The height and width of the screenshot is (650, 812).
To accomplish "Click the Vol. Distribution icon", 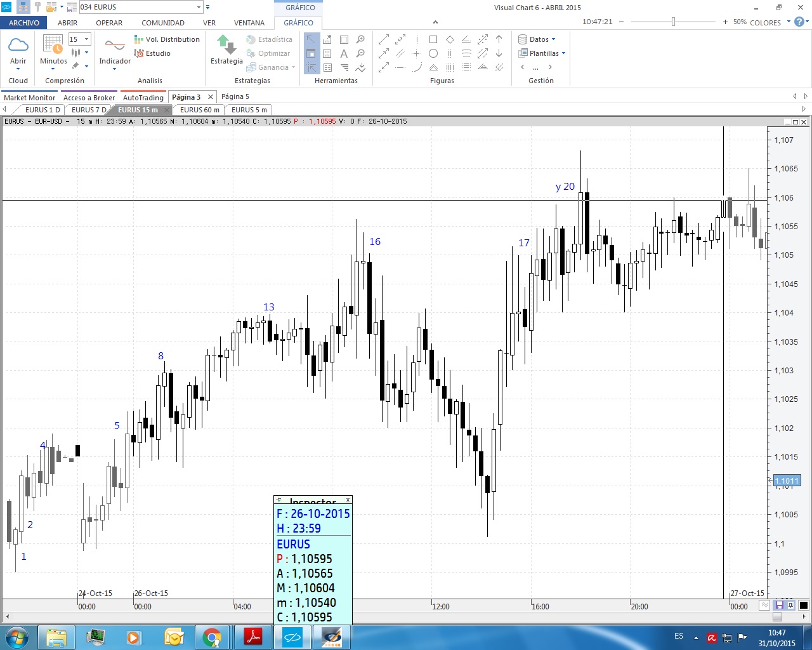I will coord(139,39).
